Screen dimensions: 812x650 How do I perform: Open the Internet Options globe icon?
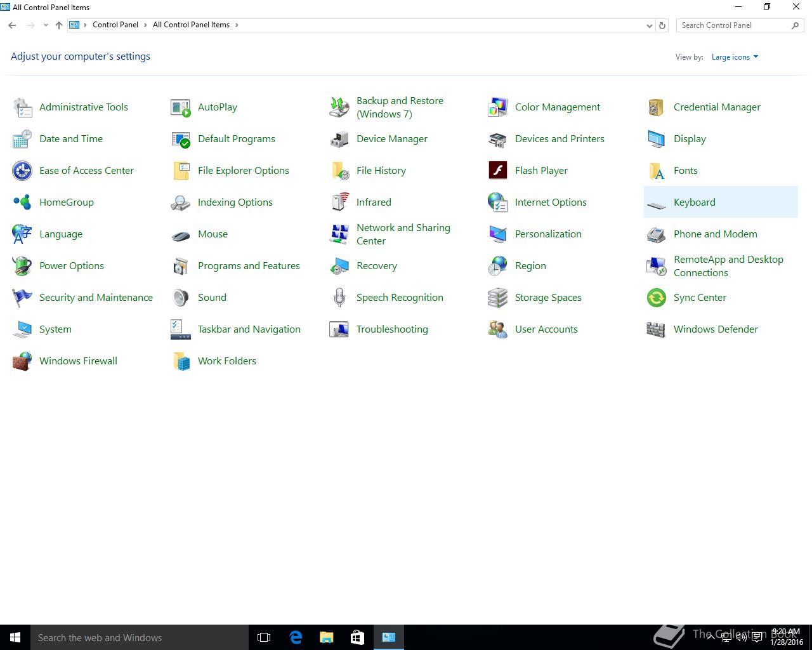[498, 202]
